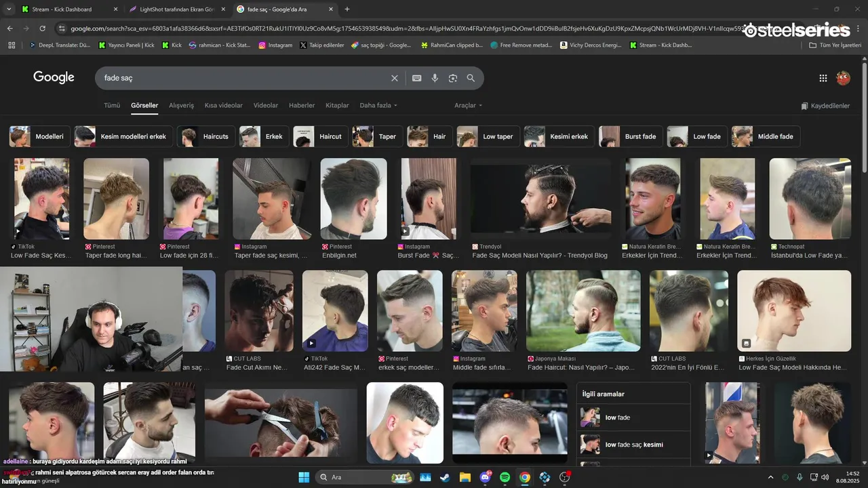The image size is (868, 488).
Task: Open the bookmarks apps grid shortcut
Action: [x=12, y=45]
